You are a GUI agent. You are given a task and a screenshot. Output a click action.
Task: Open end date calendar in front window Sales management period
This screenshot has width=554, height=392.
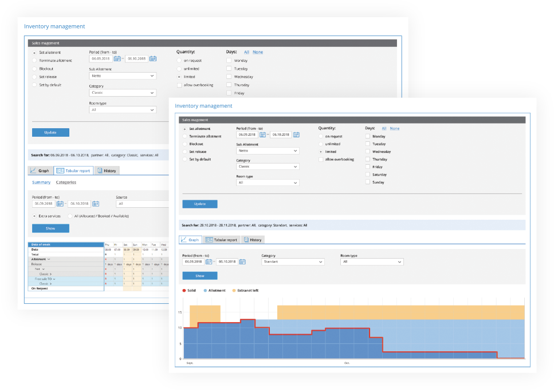click(x=296, y=135)
